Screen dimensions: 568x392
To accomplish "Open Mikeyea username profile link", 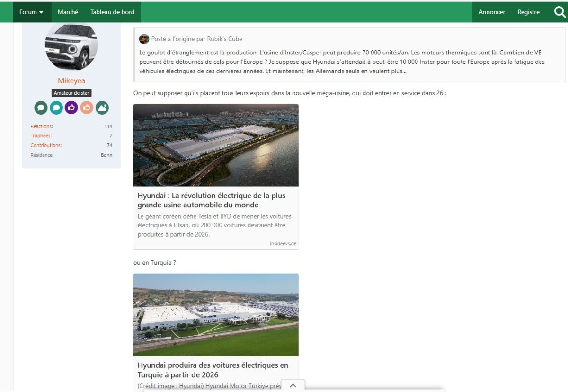I will pyautogui.click(x=71, y=81).
